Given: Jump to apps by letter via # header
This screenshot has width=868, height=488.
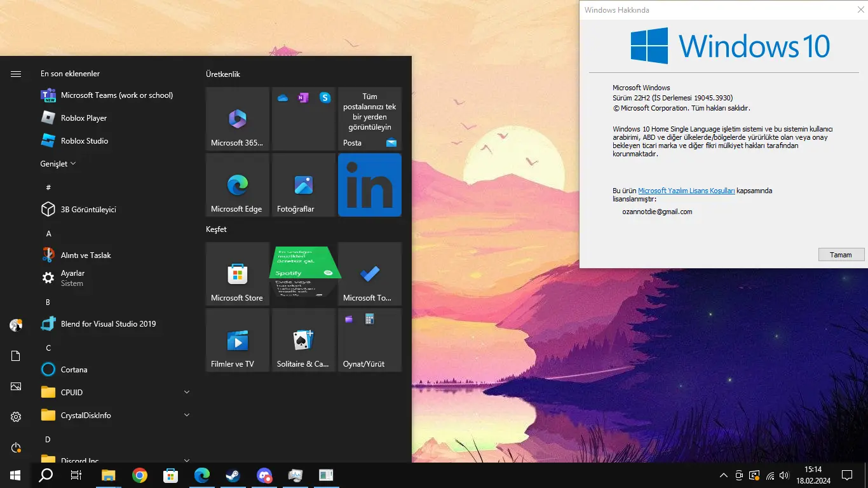Looking at the screenshot, I should [x=48, y=187].
